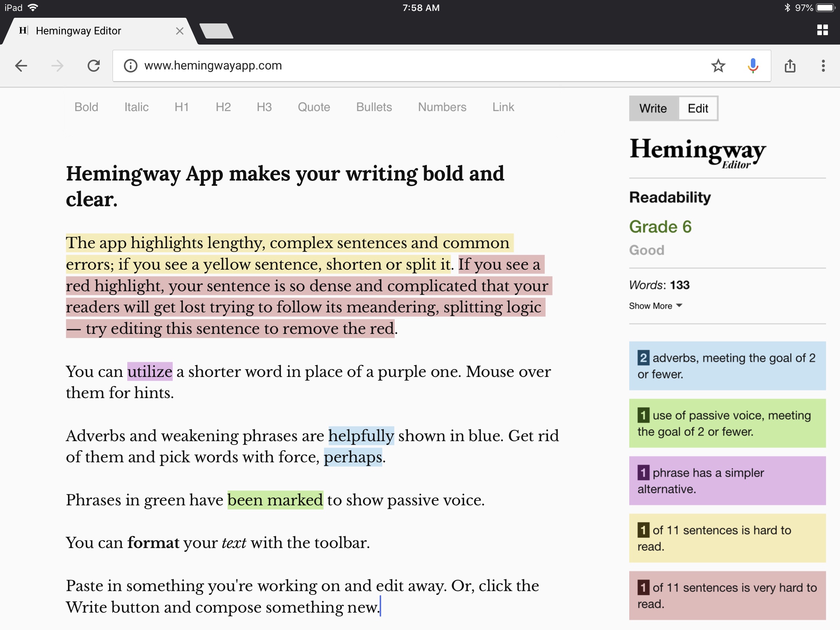Image resolution: width=840 pixels, height=630 pixels.
Task: Bookmark page with the star icon
Action: tap(718, 66)
